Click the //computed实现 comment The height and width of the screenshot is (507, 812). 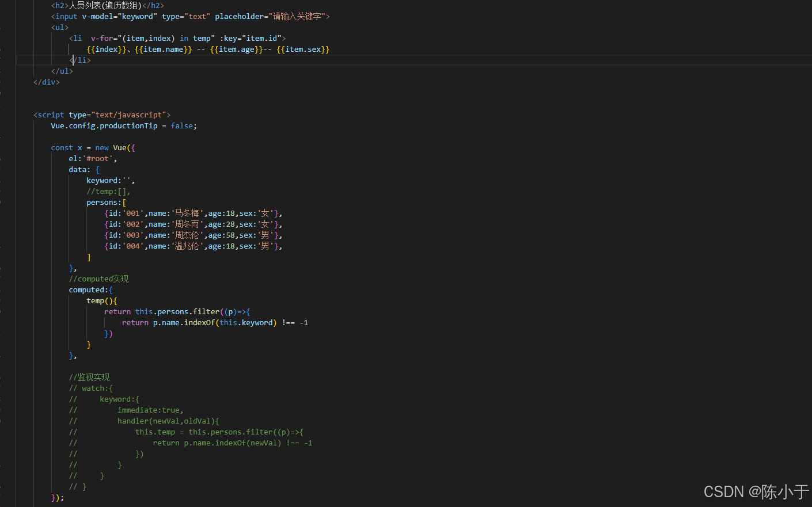click(98, 279)
